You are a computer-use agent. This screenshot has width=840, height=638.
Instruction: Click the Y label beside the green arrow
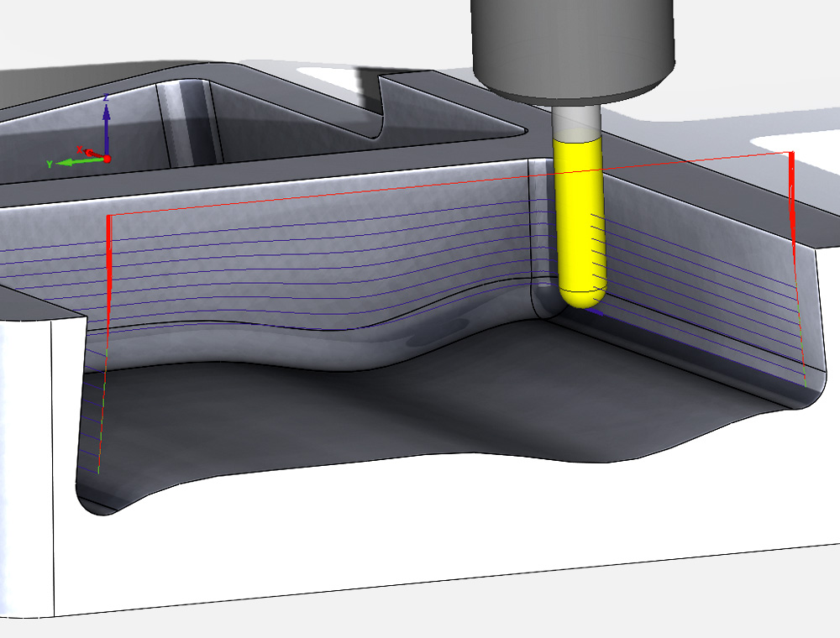click(50, 164)
